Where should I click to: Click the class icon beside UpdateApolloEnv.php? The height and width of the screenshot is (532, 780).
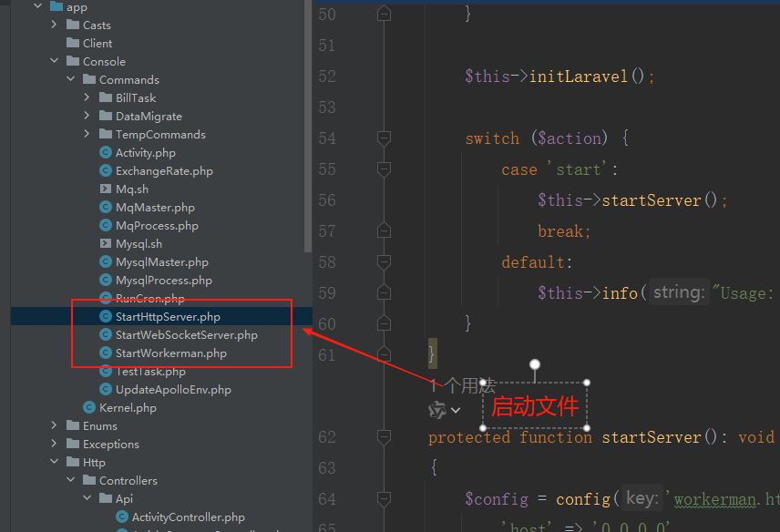tap(106, 390)
